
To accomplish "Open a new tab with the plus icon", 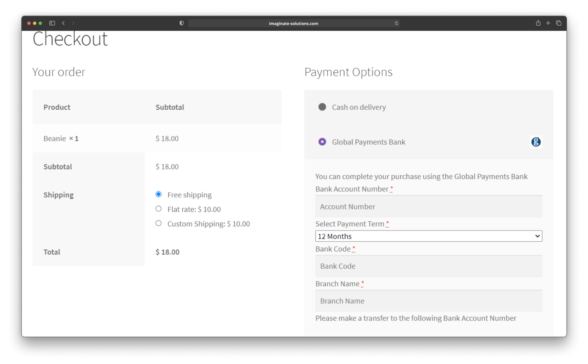I will pos(548,23).
